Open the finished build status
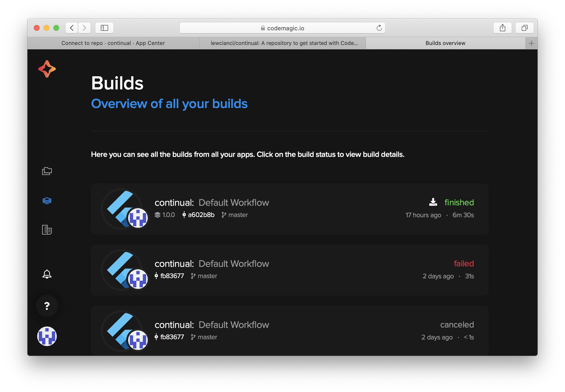The width and height of the screenshot is (565, 392). click(x=459, y=203)
